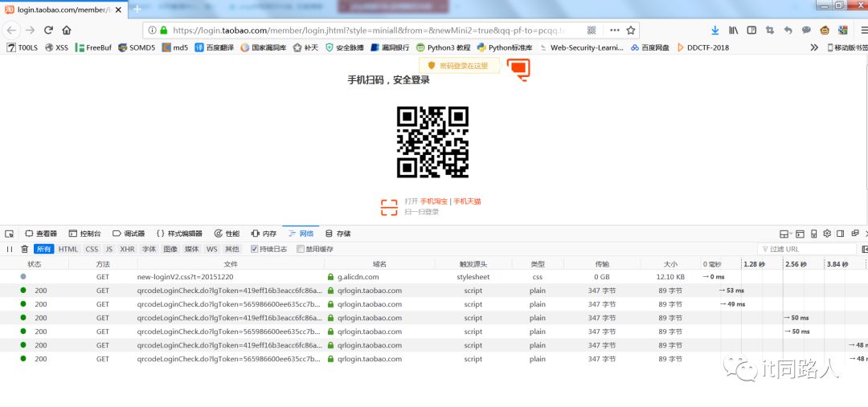Sort network requests by 状态 column
This screenshot has width=868, height=407.
[x=35, y=264]
